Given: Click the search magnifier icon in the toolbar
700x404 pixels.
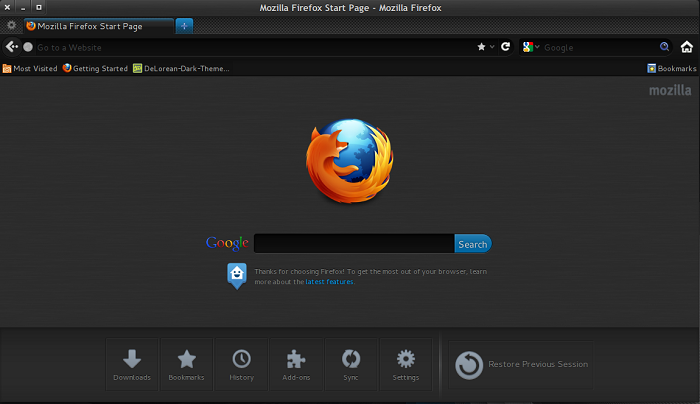Looking at the screenshot, I should (x=664, y=47).
